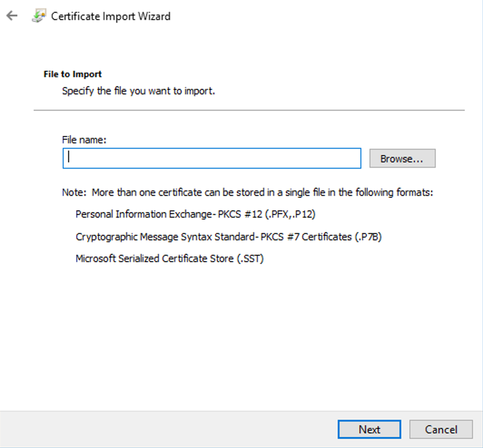Click 'Cryptographic Message Syntax Standard' line
Screen dimensions: 483x448
(x=229, y=237)
